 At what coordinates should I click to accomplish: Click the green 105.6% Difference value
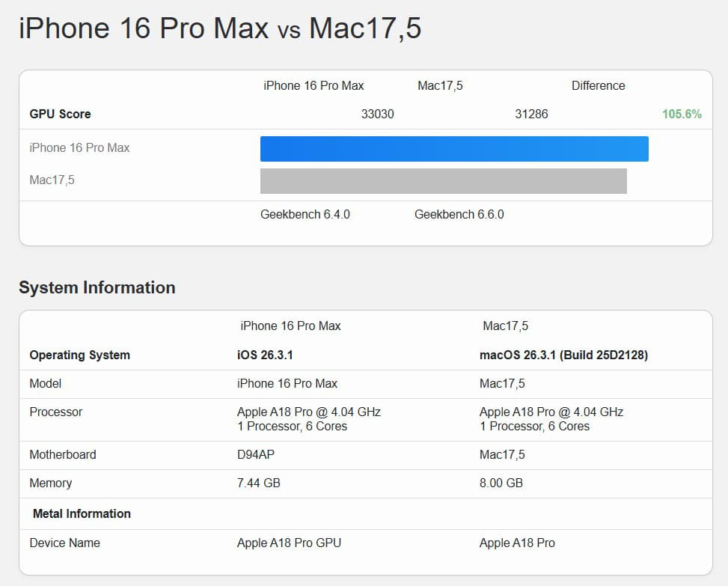682,113
